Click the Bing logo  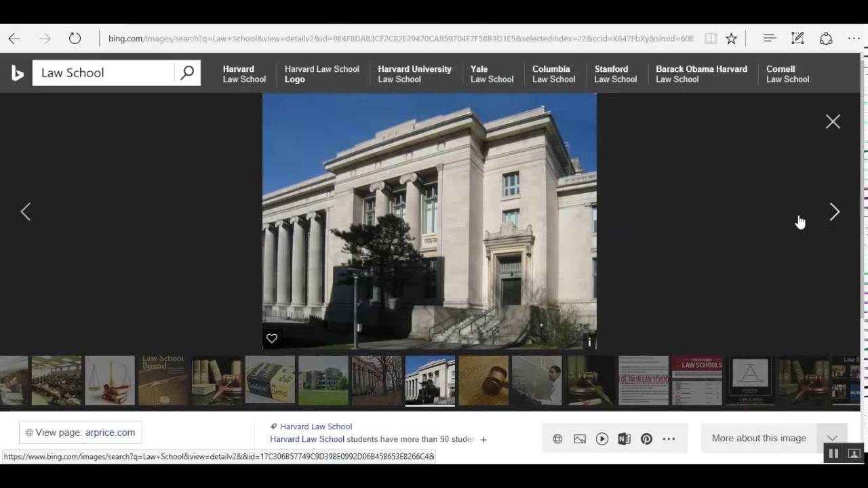18,73
